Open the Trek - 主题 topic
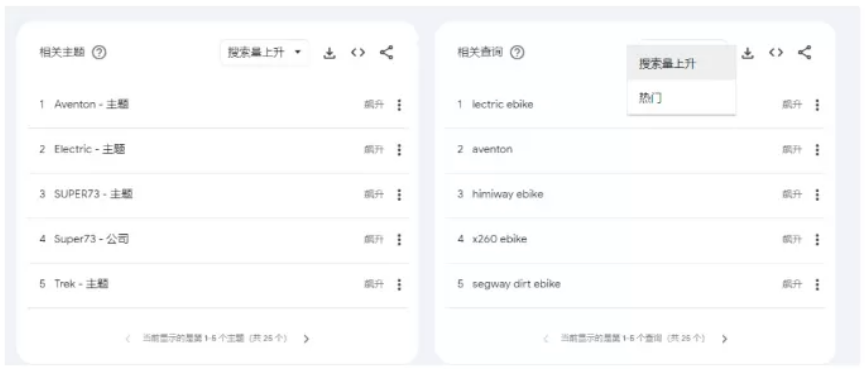Image resolution: width=865 pixels, height=370 pixels. 81,284
